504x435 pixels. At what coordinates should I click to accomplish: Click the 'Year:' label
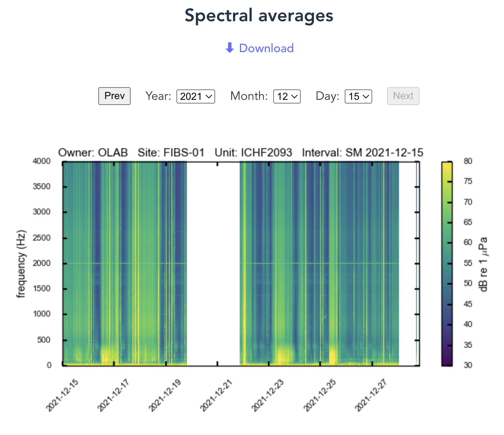point(158,96)
